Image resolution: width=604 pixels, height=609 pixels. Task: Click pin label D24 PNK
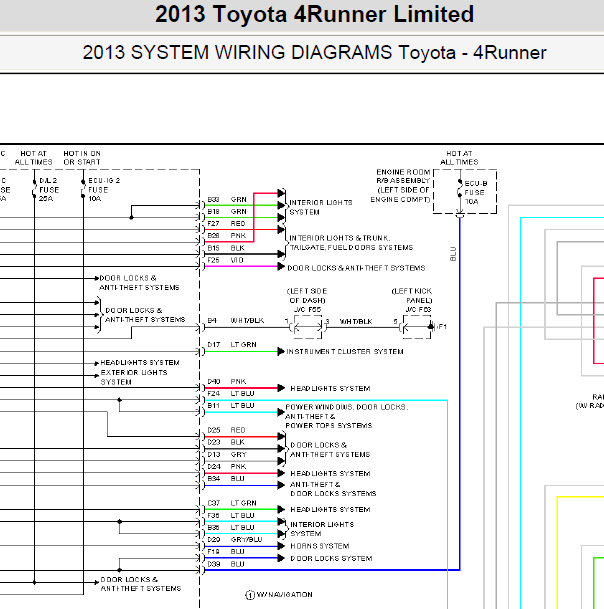(x=227, y=466)
